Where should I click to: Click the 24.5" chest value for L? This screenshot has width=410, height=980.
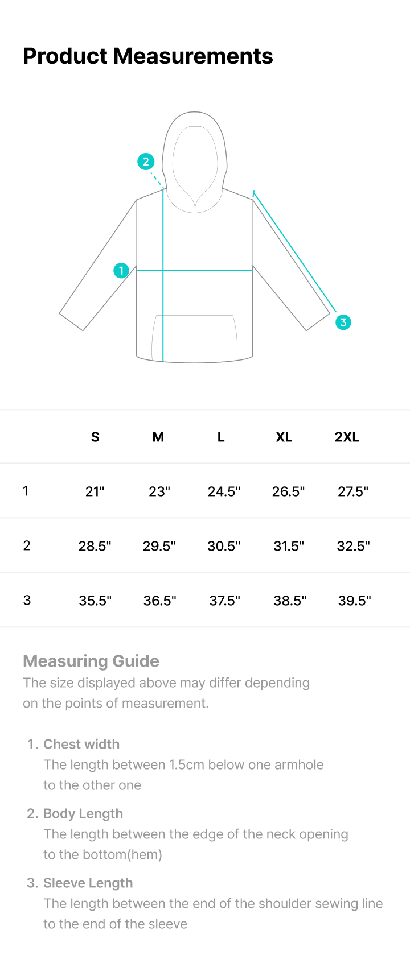pos(224,491)
